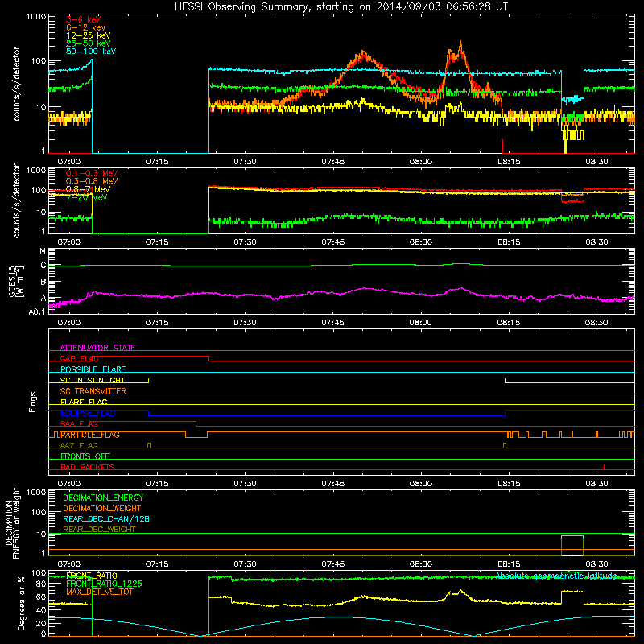This screenshot has height=644, width=644.
Task: Select the cyan 50-100 keV legend label
Action: pyautogui.click(x=91, y=52)
